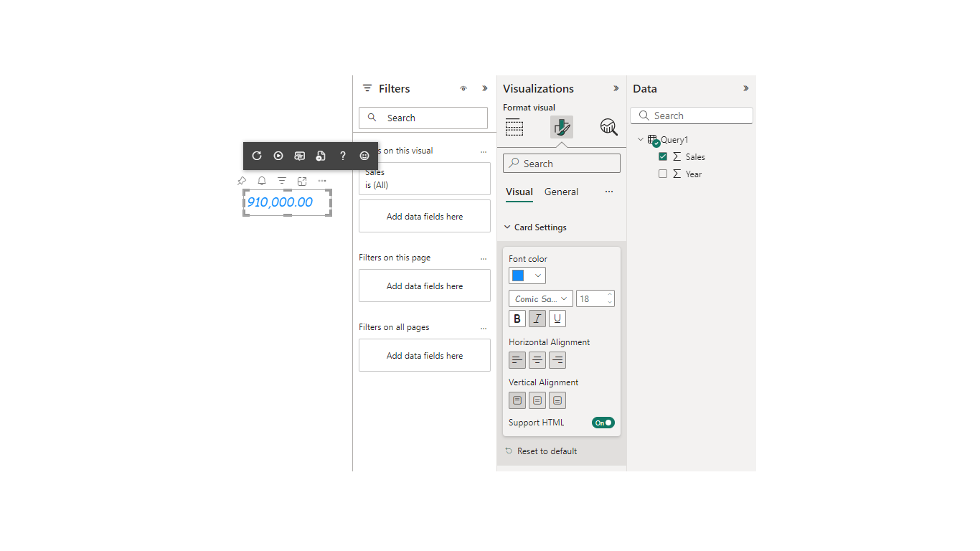Click sigma icon next to Year
The width and height of the screenshot is (980, 551).
click(x=677, y=174)
